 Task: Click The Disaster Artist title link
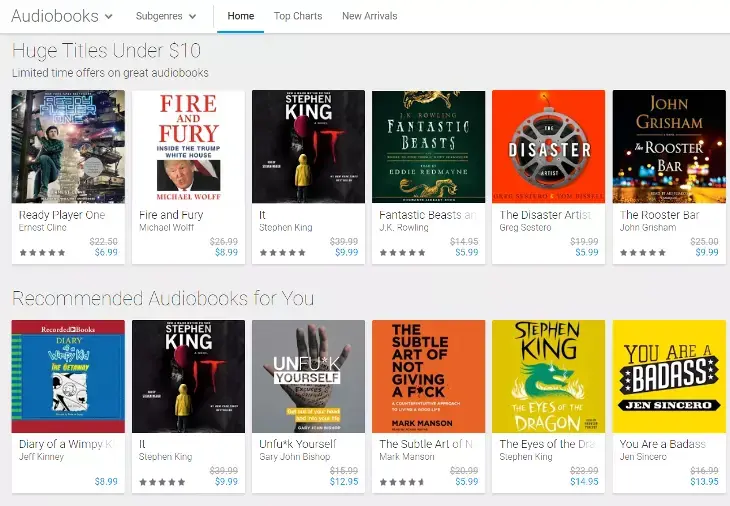545,215
